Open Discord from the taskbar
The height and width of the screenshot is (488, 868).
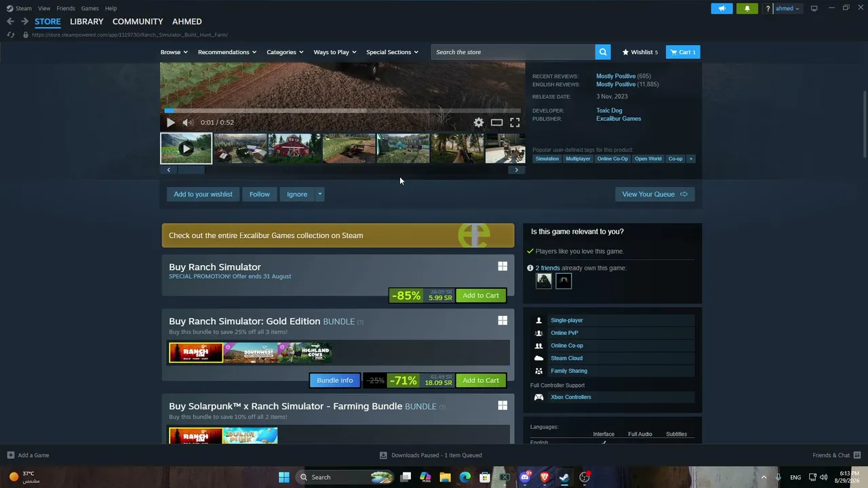click(x=524, y=477)
